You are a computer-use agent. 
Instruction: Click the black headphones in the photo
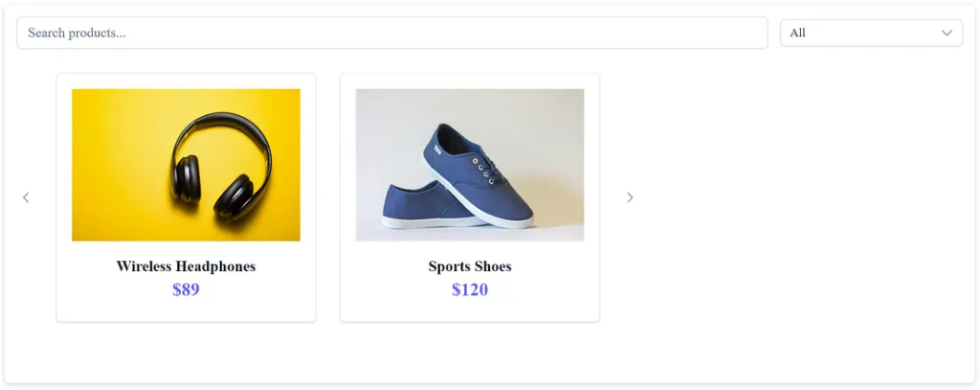[222, 163]
